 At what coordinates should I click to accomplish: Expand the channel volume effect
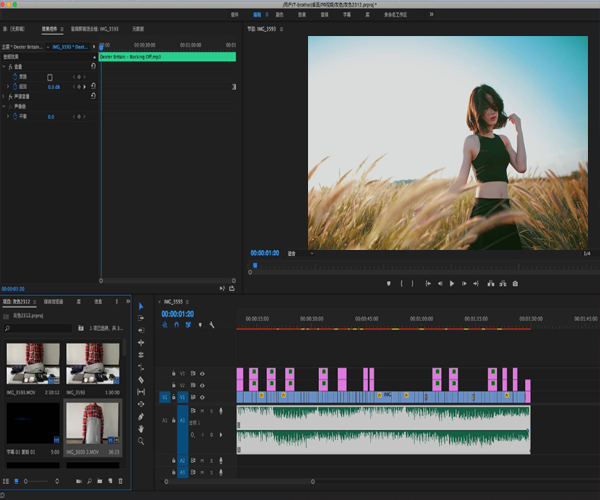click(x=4, y=96)
